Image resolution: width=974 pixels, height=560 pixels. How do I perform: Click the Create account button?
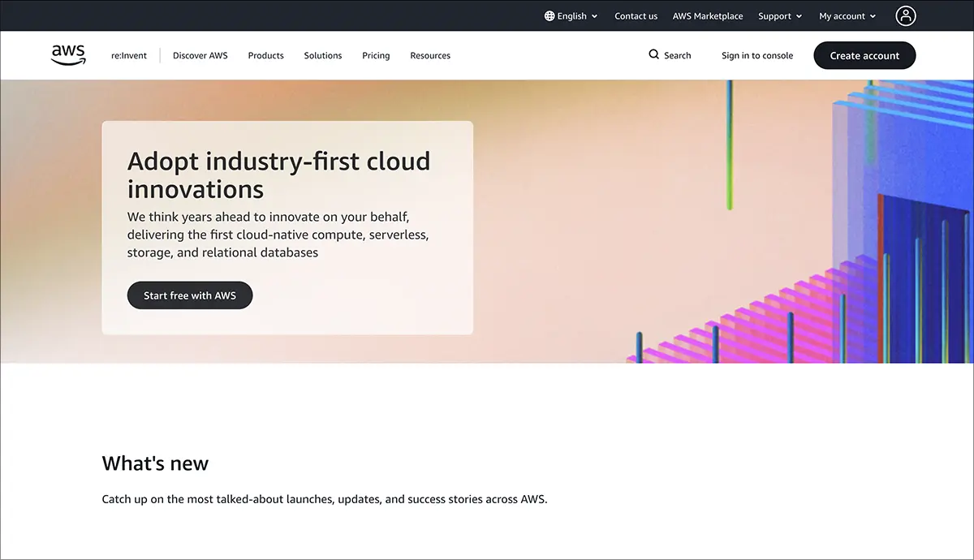coord(864,55)
